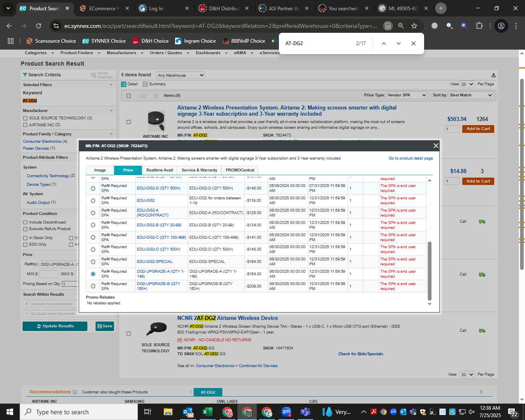Image resolution: width=525 pixels, height=420 pixels.
Task: Open Microsoft Teams from the taskbar
Action: 305,412
